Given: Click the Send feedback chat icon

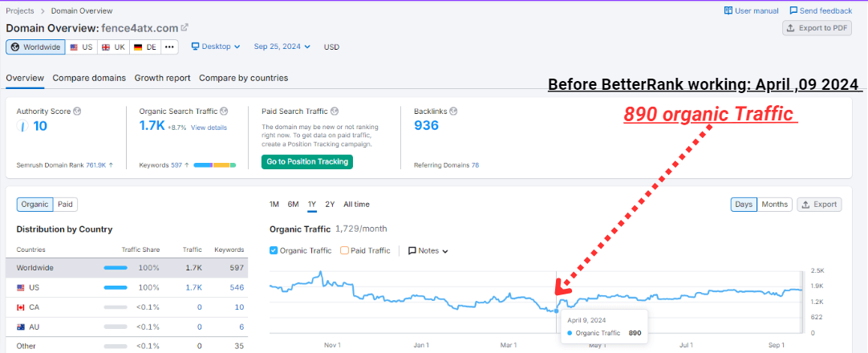Looking at the screenshot, I should point(793,10).
